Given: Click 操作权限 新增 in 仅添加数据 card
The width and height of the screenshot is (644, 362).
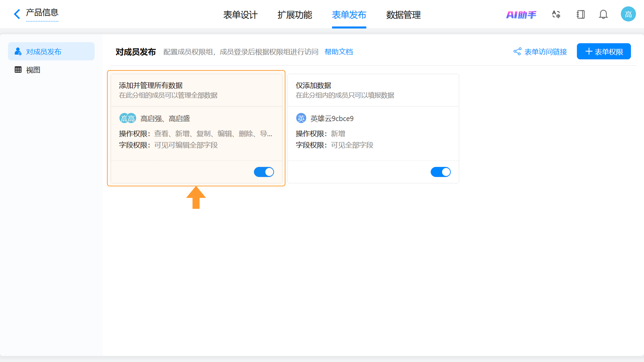Looking at the screenshot, I should pos(338,134).
